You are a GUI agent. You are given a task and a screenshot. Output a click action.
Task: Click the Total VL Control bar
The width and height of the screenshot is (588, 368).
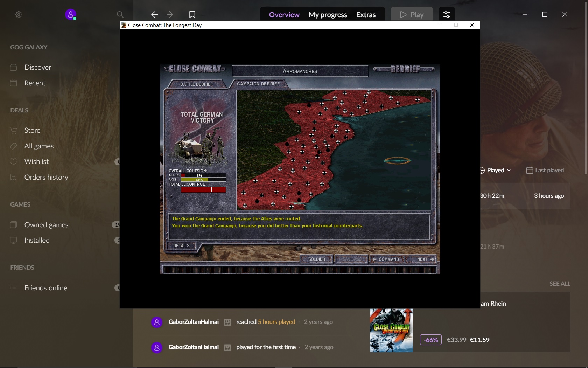point(203,189)
